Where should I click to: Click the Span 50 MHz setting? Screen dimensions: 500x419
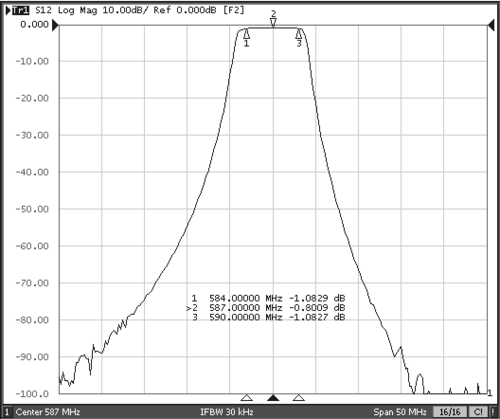coord(400,412)
